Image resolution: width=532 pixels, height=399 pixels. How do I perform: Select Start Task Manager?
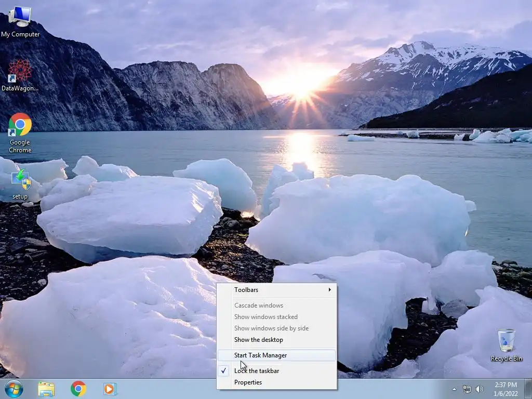277,355
